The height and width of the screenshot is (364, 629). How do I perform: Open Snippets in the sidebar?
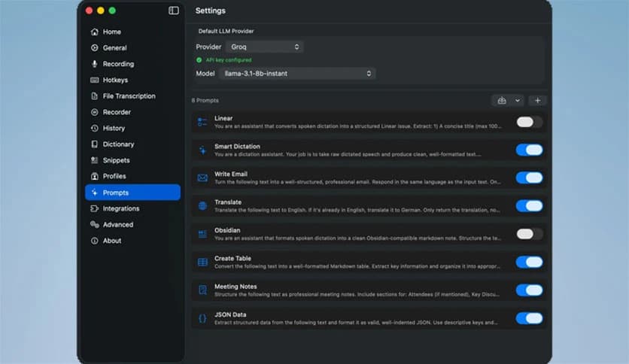tap(132, 160)
